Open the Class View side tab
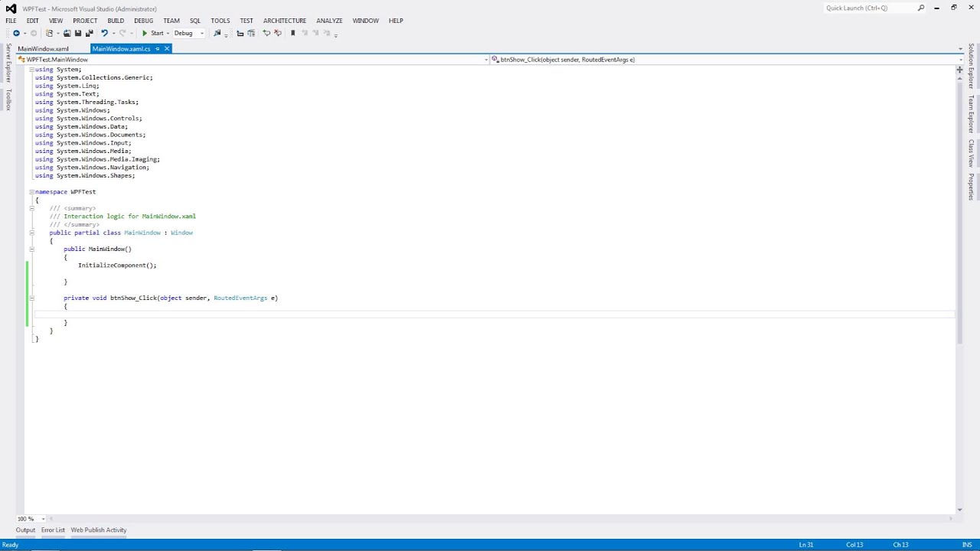The height and width of the screenshot is (551, 980). (971, 153)
